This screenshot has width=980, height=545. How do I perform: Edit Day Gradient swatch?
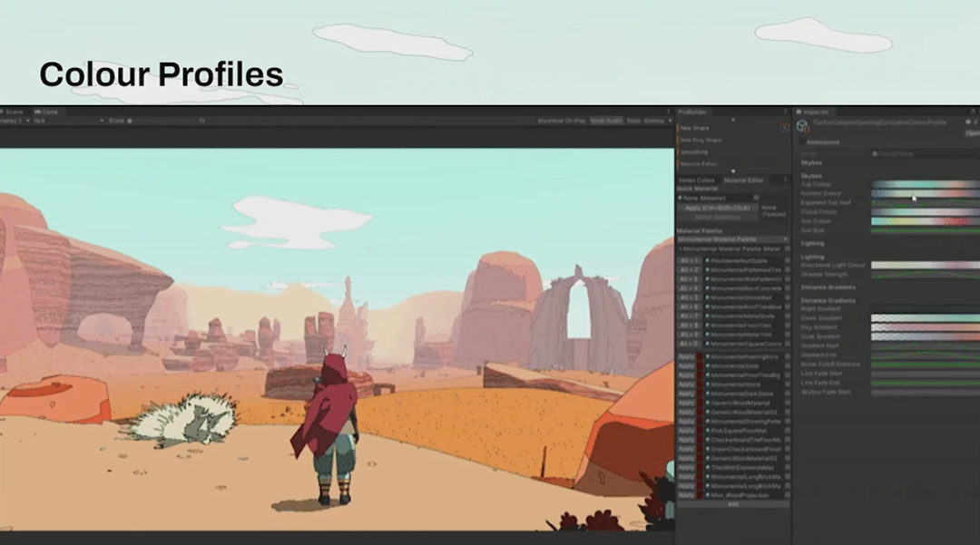click(926, 327)
